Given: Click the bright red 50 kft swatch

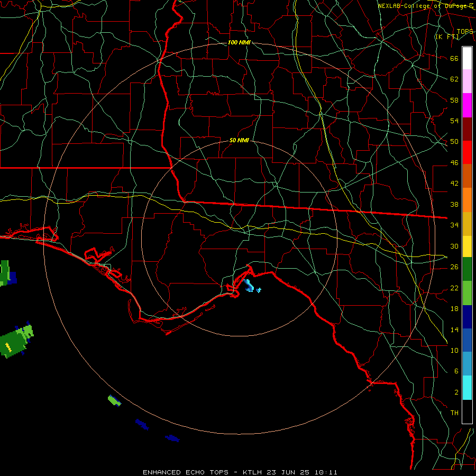Looking at the screenshot, I should point(467,152).
